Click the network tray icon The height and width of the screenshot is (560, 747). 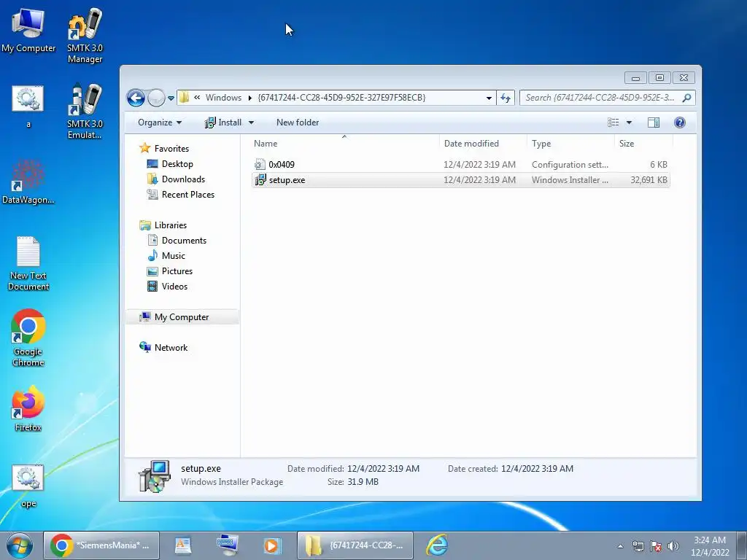(638, 546)
